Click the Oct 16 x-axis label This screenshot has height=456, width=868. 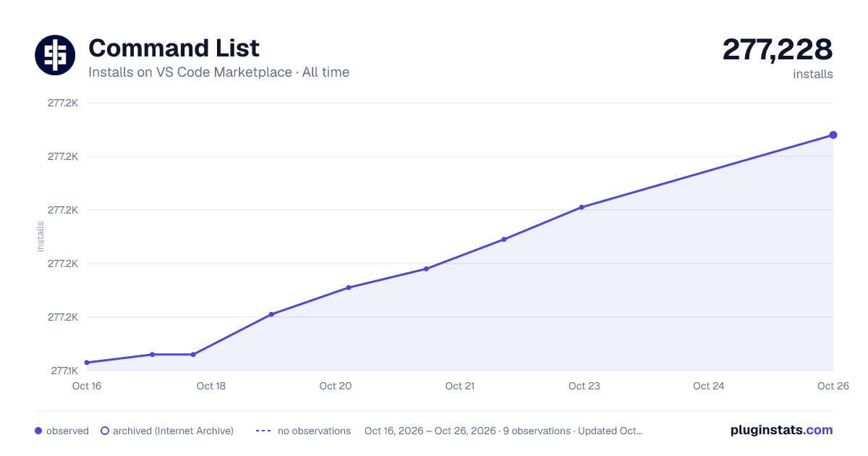87,386
